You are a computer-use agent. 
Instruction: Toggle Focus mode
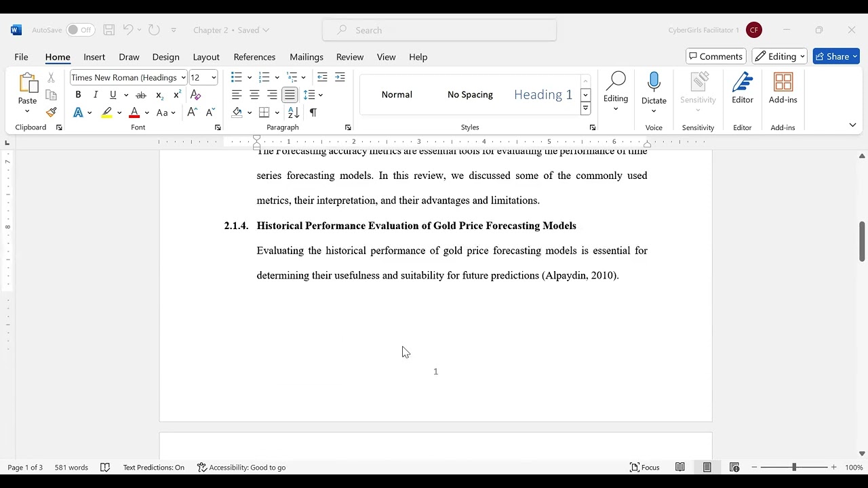645,467
